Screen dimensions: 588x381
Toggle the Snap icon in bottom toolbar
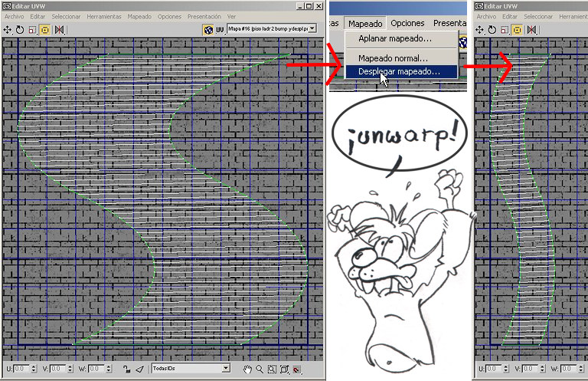(x=297, y=370)
